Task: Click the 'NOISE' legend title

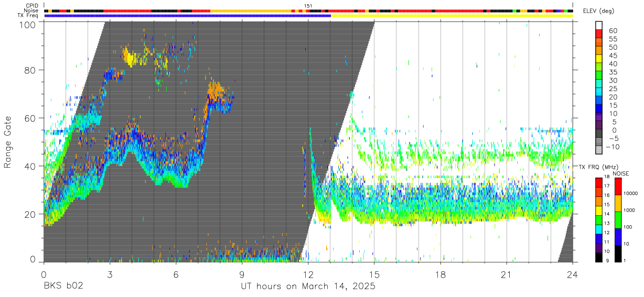Action: [x=620, y=173]
